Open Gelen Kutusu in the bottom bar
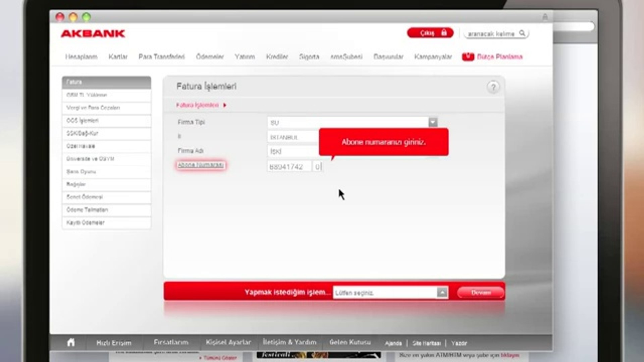 pyautogui.click(x=350, y=343)
